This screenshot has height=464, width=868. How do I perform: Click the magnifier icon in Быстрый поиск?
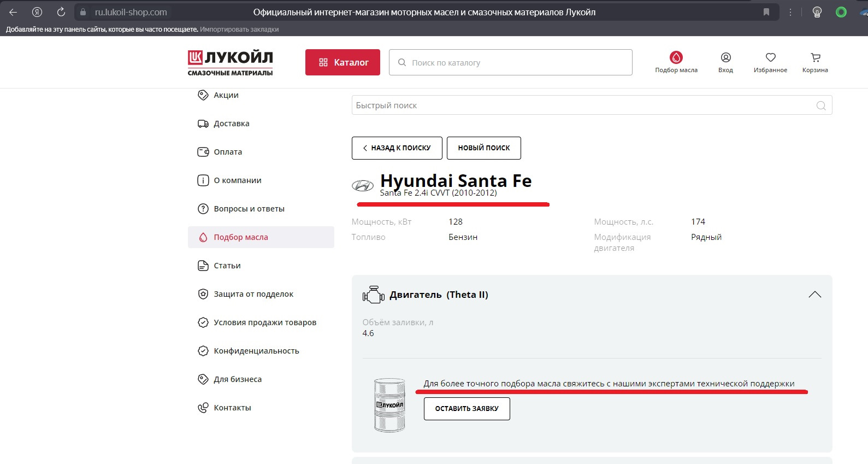click(x=820, y=105)
